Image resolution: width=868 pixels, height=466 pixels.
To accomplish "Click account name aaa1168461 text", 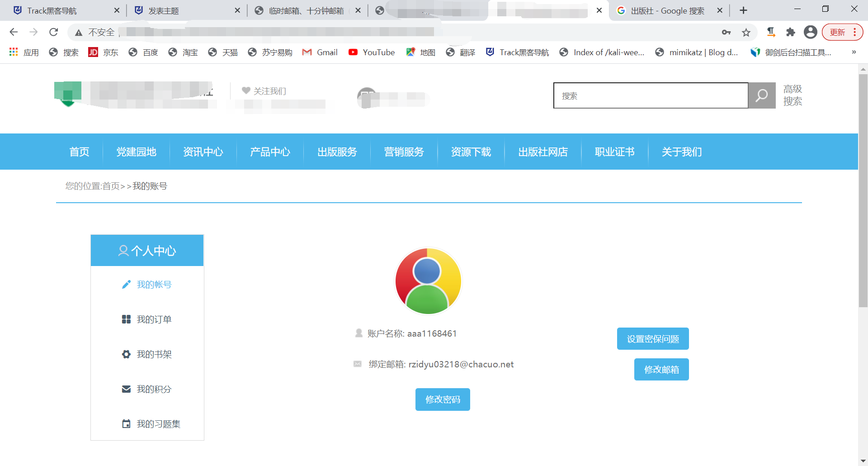I will [432, 333].
